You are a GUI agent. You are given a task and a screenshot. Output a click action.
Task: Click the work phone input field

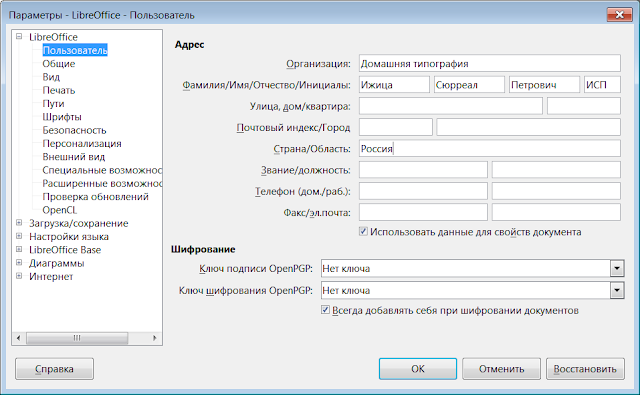[556, 191]
